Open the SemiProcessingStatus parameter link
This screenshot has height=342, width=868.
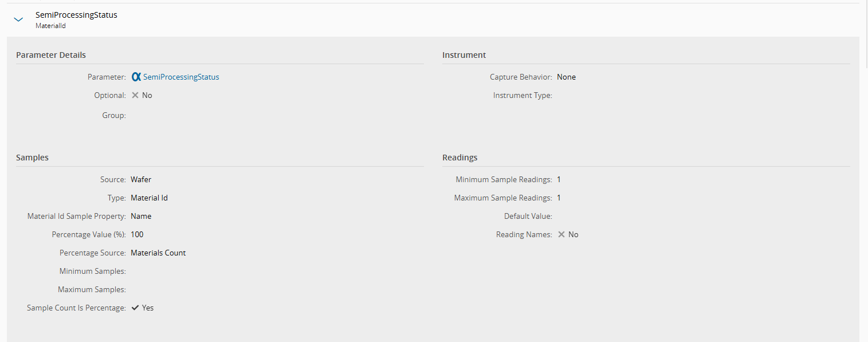click(x=181, y=77)
